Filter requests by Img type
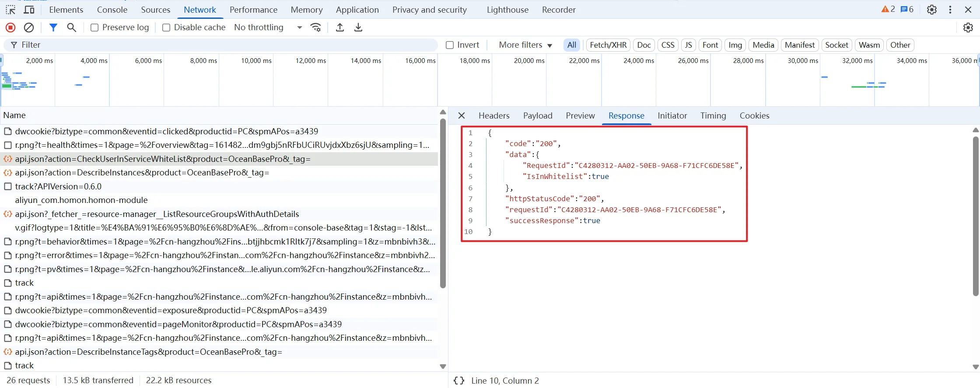This screenshot has width=980, height=388. pos(735,45)
